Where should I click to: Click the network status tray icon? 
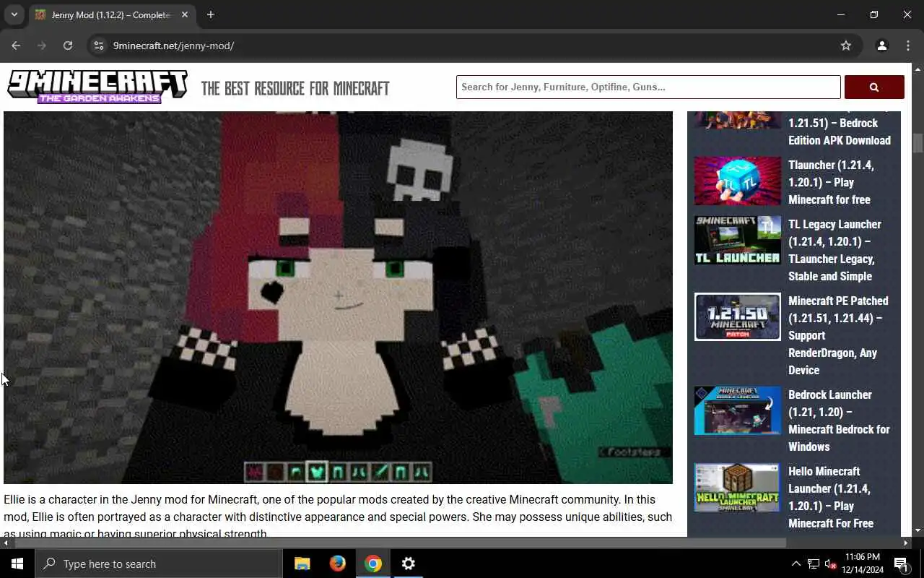point(814,564)
